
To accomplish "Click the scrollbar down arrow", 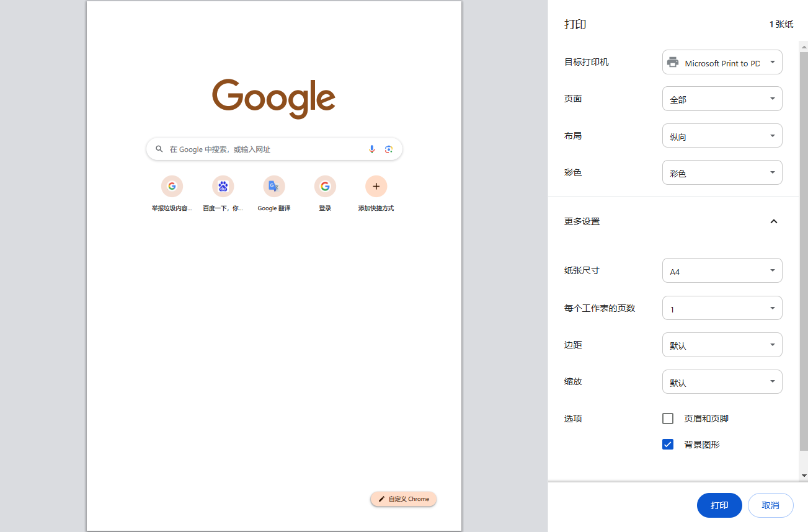I will pyautogui.click(x=804, y=476).
